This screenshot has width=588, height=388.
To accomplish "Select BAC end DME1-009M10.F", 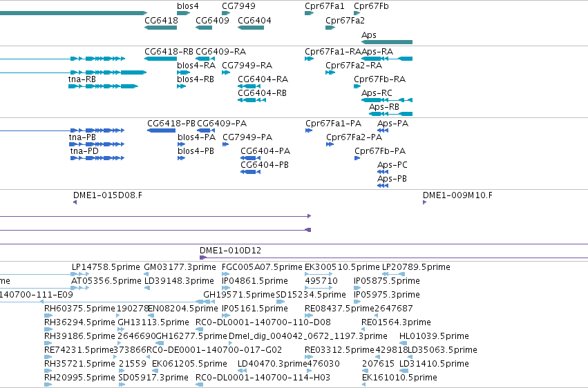I will (x=458, y=195).
